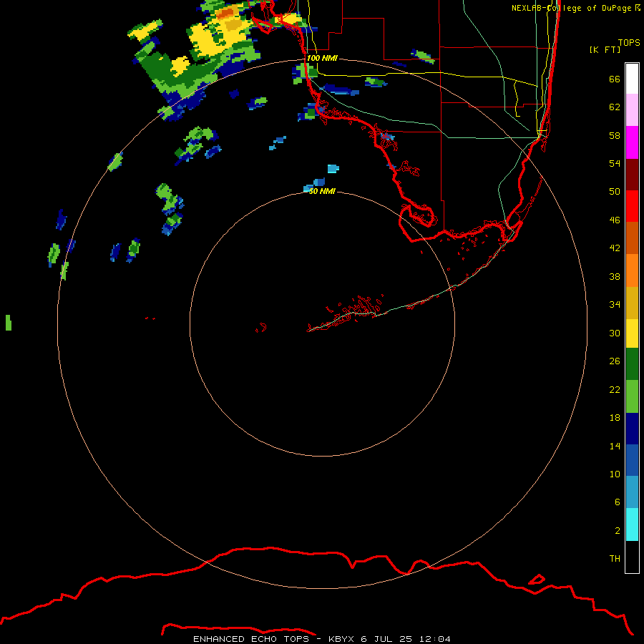Click the legend value '30'

click(615, 333)
